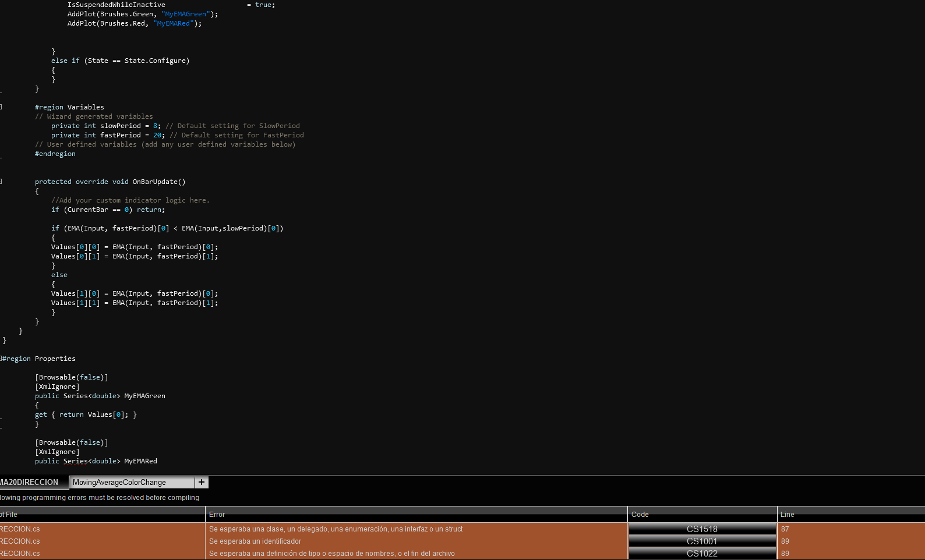This screenshot has height=560, width=925.
Task: Place cursor on the IsSuspendedWhileInactive line
Action: pyautogui.click(x=171, y=5)
